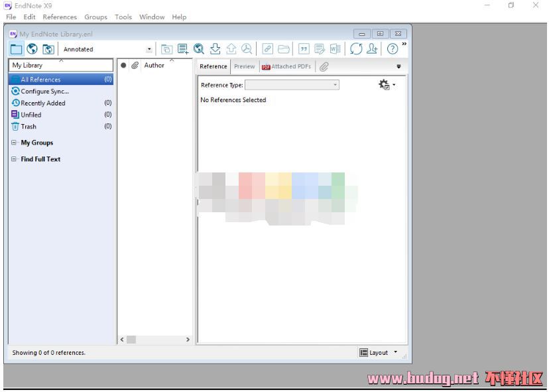Click the Find Full Text label

tap(40, 159)
